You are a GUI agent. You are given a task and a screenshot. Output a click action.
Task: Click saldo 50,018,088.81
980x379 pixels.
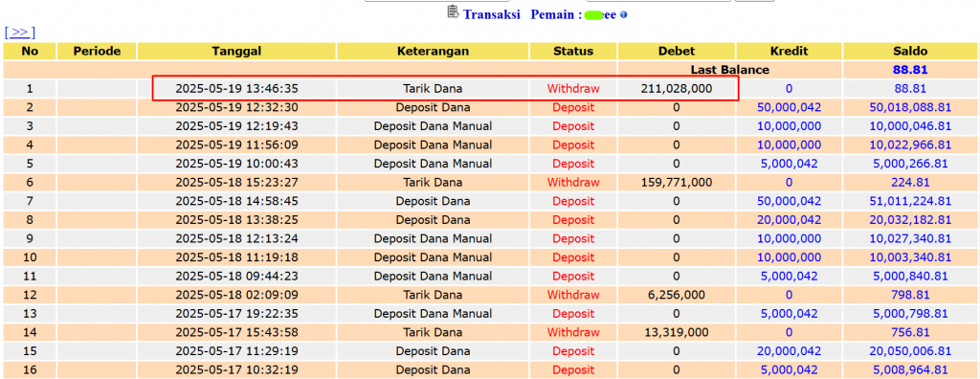coord(910,107)
